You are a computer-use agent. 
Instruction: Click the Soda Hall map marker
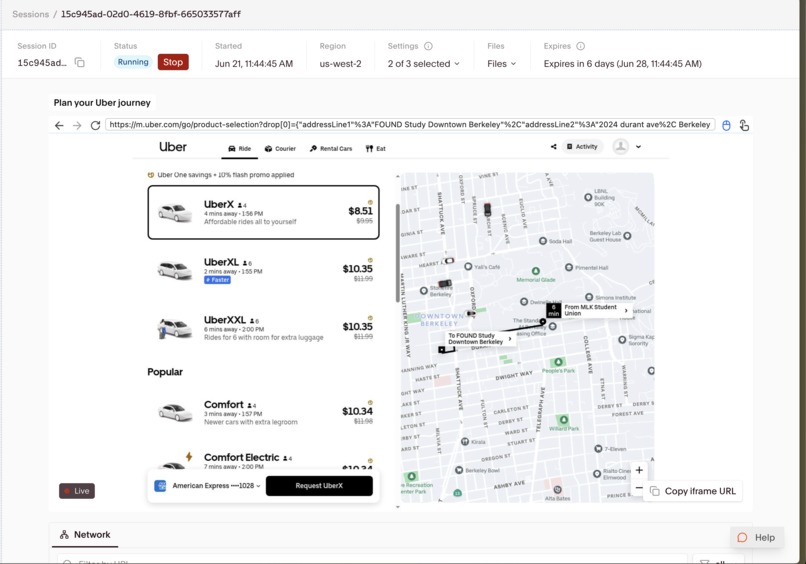coord(543,241)
